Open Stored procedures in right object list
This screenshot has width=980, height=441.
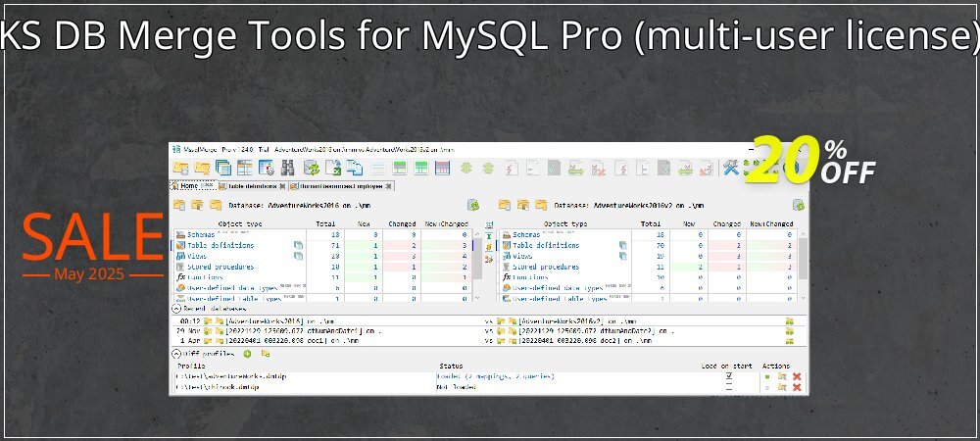[x=546, y=267]
